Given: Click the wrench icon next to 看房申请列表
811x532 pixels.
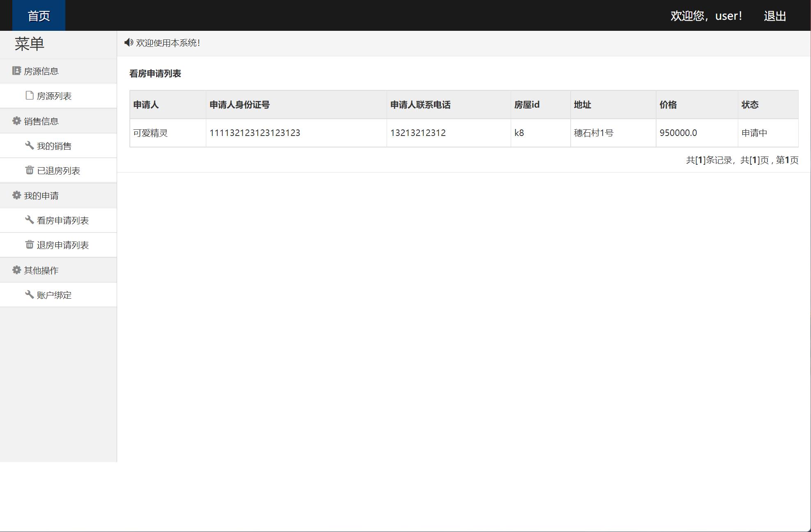Looking at the screenshot, I should click(30, 220).
